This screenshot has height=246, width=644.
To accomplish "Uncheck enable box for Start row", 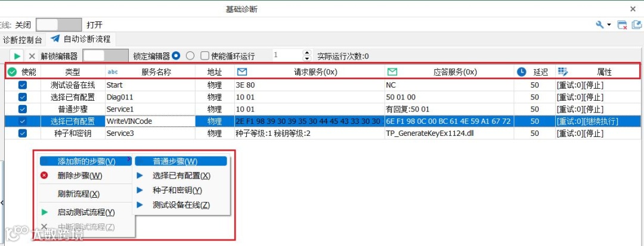I will pos(23,85).
